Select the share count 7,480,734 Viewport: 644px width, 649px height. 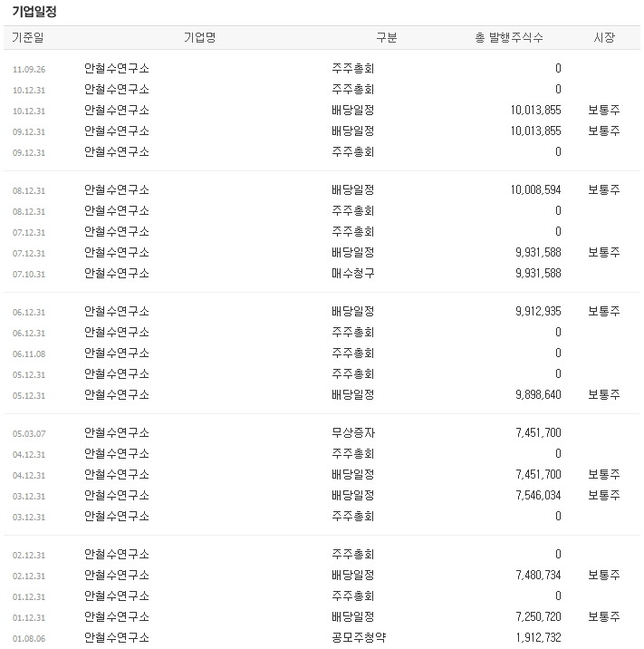point(538,576)
